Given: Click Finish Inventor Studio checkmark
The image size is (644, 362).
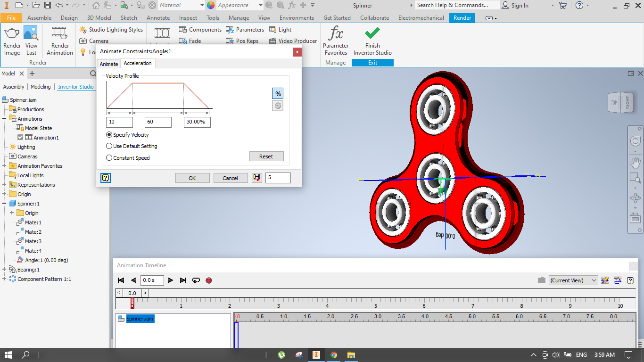Looking at the screenshot, I should pyautogui.click(x=372, y=33).
